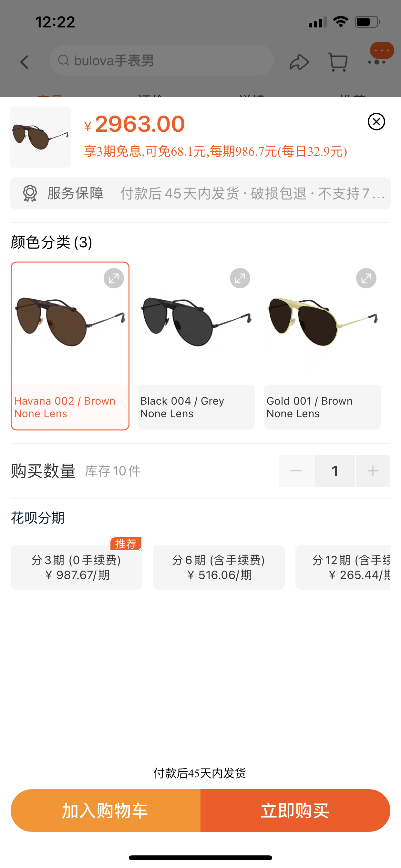401x868 pixels.
Task: Select Black 004 / Grey color option
Action: [x=196, y=346]
